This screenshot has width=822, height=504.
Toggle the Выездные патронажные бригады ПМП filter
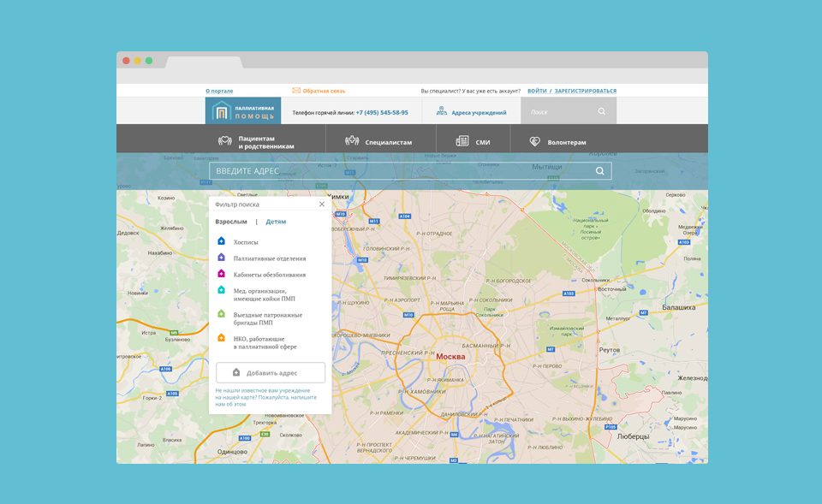click(267, 318)
